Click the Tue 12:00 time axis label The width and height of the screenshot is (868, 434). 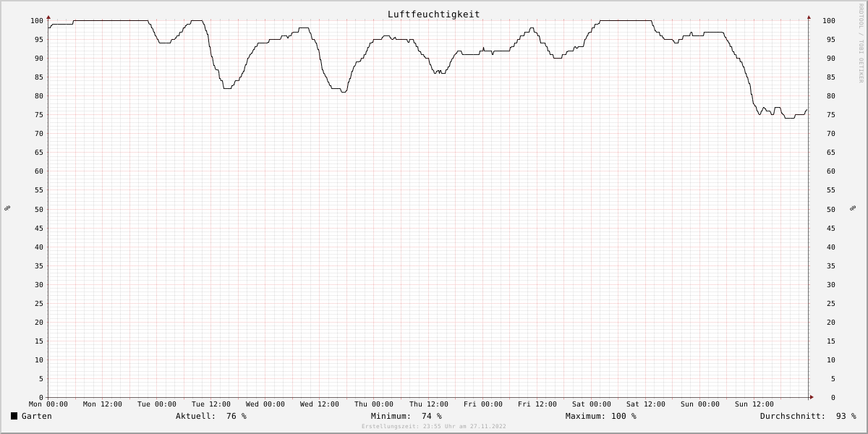point(211,404)
